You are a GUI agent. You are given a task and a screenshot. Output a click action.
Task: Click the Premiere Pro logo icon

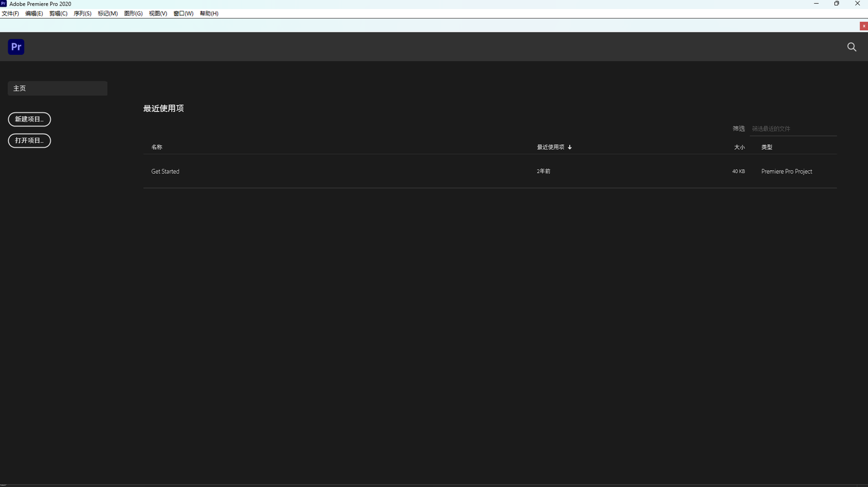[x=16, y=47]
